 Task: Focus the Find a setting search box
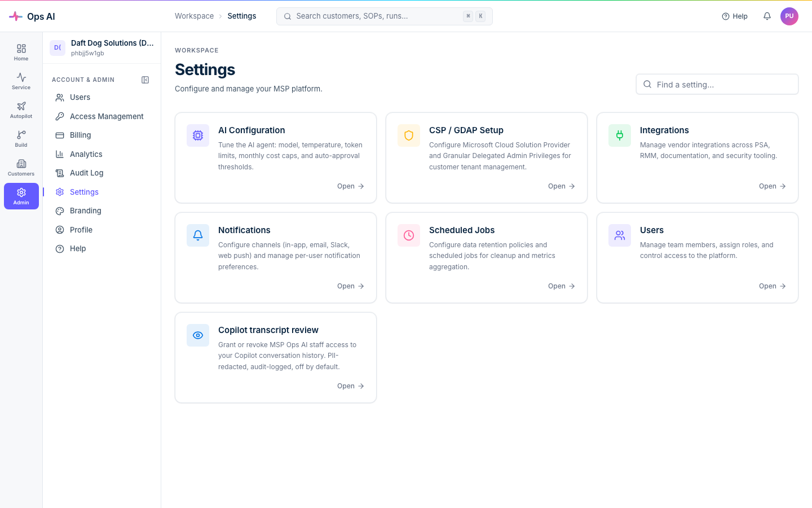(717, 85)
